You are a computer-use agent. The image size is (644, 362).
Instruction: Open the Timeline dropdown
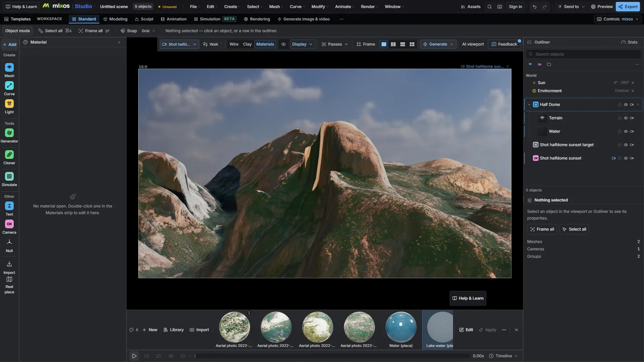(x=503, y=356)
